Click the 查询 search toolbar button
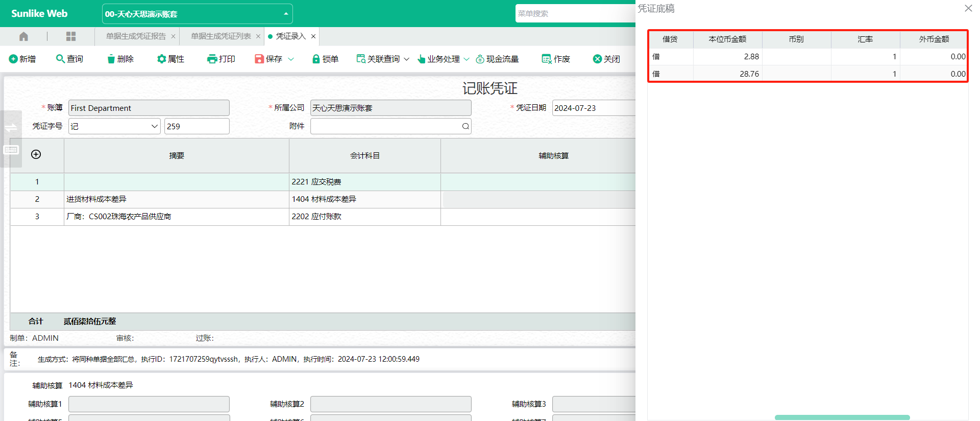The height and width of the screenshot is (421, 980). click(69, 59)
